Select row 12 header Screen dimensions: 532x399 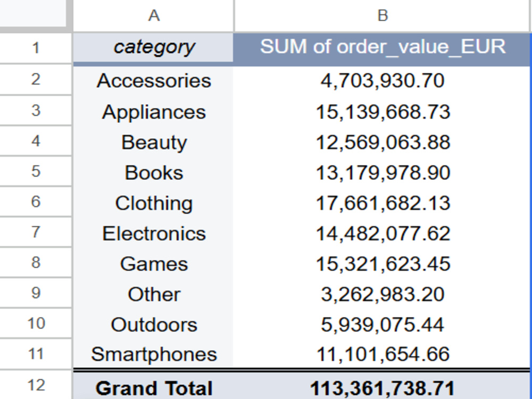tap(36, 385)
